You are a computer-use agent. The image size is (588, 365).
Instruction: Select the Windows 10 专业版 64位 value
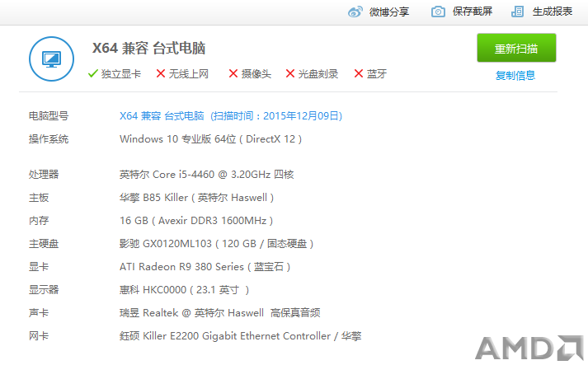211,139
